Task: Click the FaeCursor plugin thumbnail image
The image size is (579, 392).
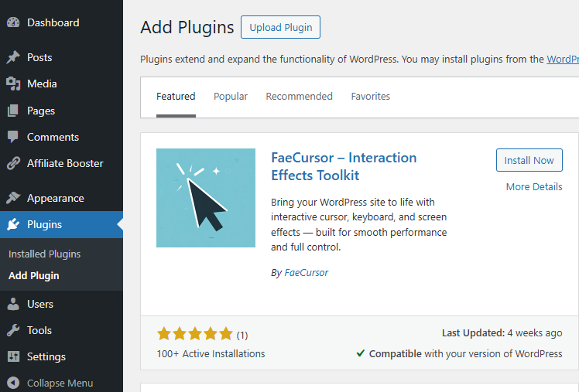Action: [x=206, y=198]
